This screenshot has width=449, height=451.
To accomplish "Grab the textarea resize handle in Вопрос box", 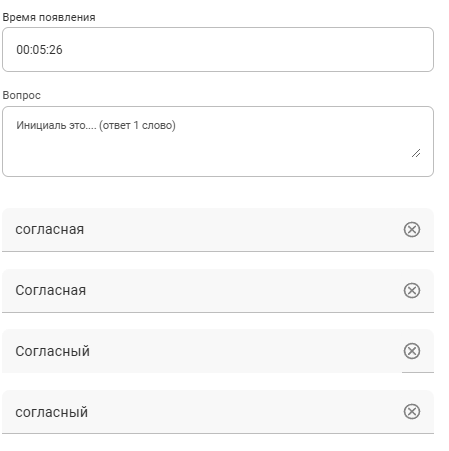I will [x=416, y=153].
